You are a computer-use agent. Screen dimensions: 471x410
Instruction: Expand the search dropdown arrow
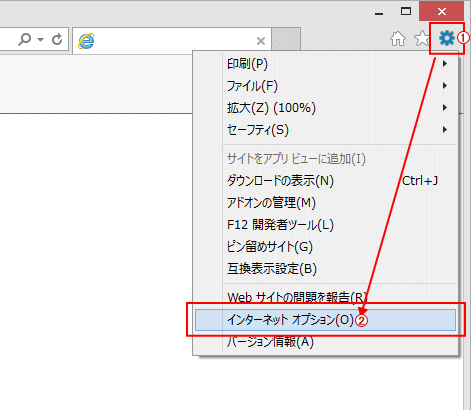coord(41,40)
